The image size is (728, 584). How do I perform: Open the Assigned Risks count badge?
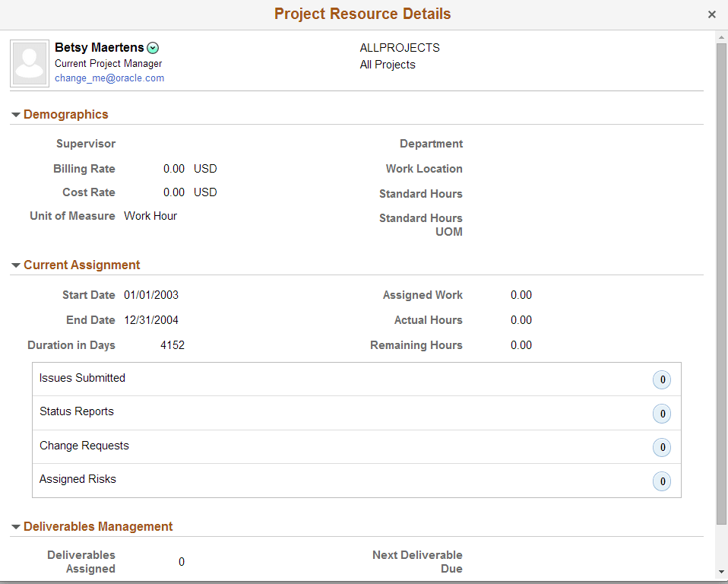662,481
